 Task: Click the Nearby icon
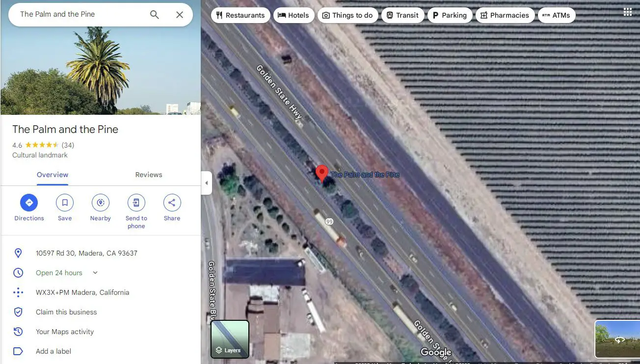(x=101, y=202)
